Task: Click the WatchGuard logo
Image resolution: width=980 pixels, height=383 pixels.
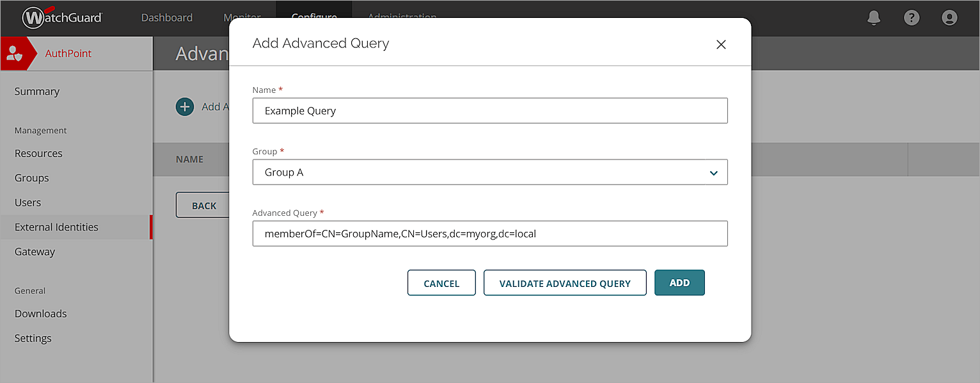Action: point(62,18)
